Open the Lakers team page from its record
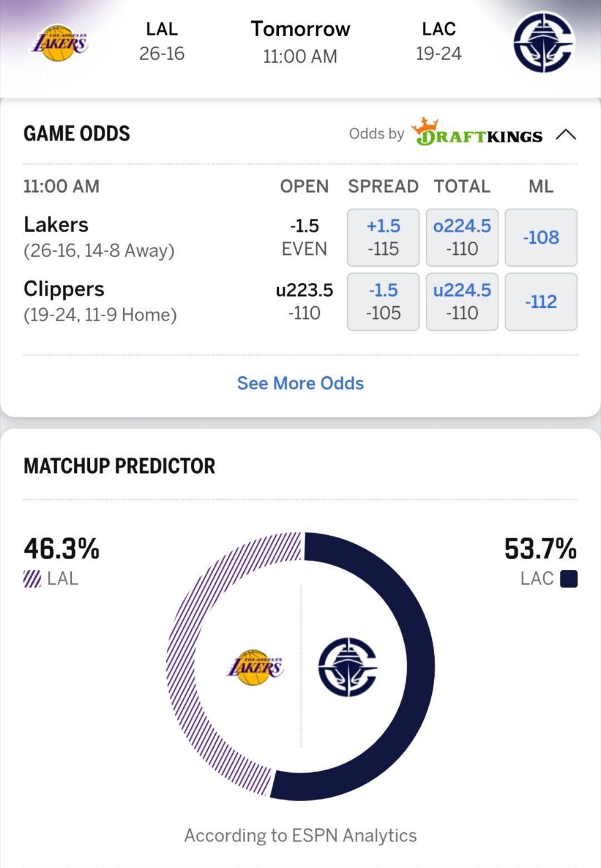601x868 pixels. pyautogui.click(x=98, y=251)
